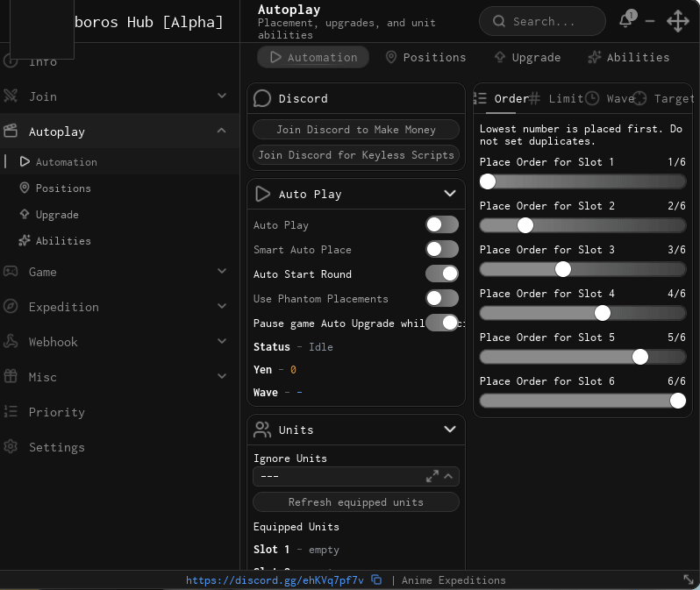
Task: Switch to the Positions top tab
Action: coord(425,57)
